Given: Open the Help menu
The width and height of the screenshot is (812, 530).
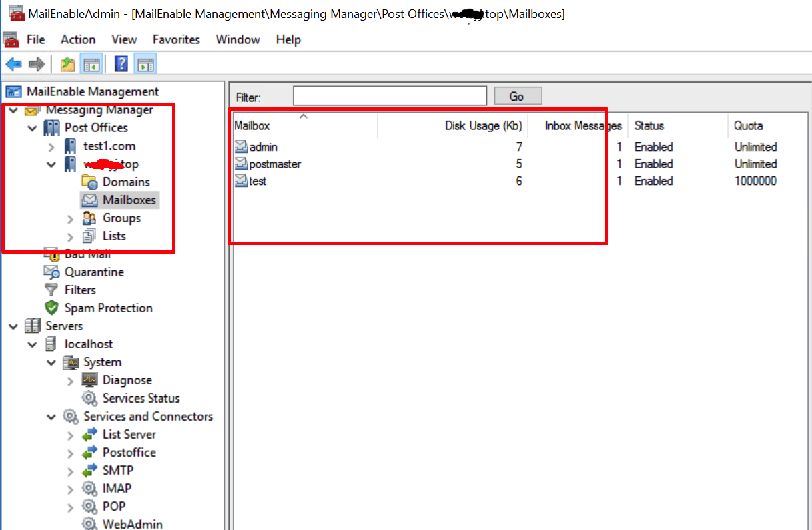Looking at the screenshot, I should click(x=288, y=39).
